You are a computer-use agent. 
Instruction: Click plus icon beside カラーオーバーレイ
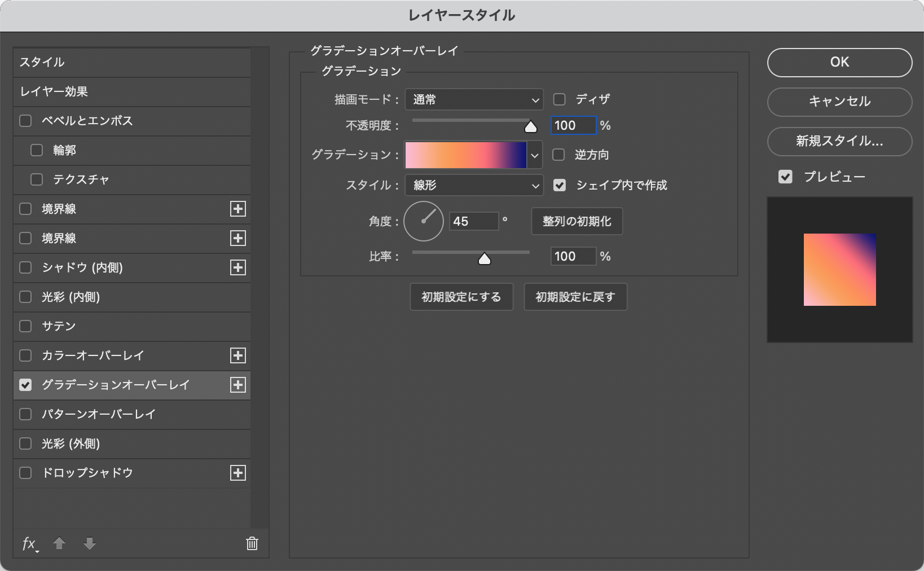click(238, 355)
